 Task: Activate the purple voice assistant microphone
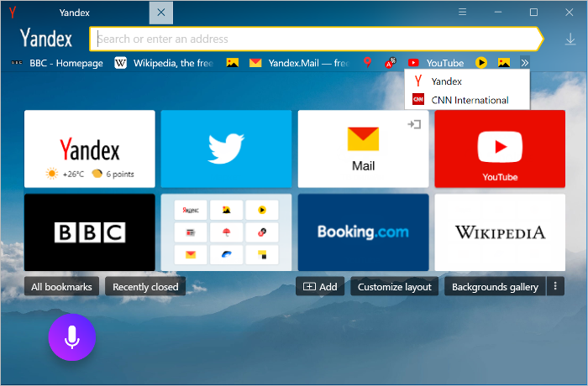click(x=72, y=337)
